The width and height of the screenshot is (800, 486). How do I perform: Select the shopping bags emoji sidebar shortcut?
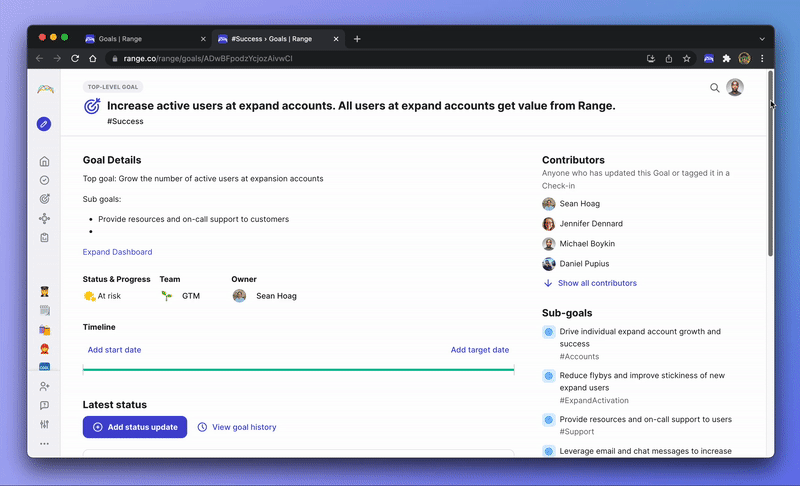coord(44,330)
